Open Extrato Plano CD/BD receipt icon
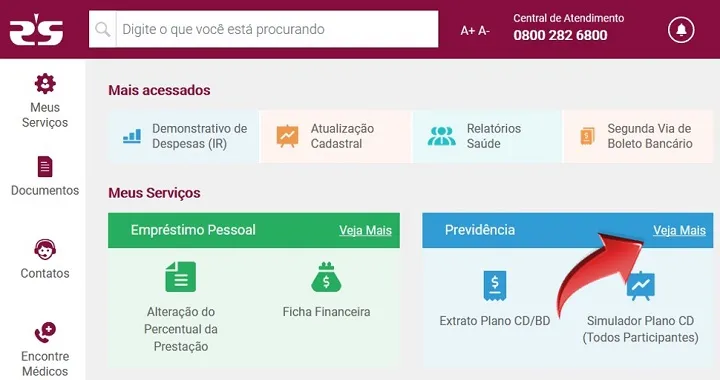 tap(495, 285)
